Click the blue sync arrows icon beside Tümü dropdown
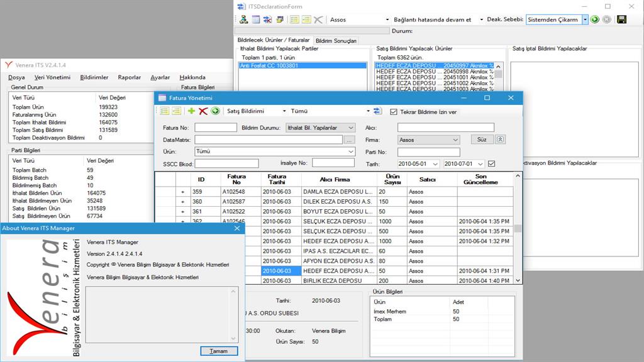The width and height of the screenshot is (644, 362). [377, 109]
